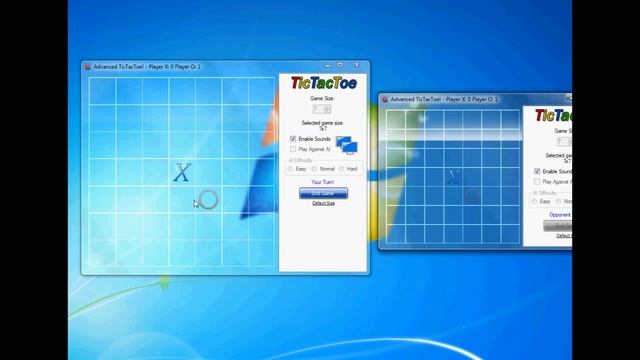Click the cell directly above the X in left board

coord(182,145)
